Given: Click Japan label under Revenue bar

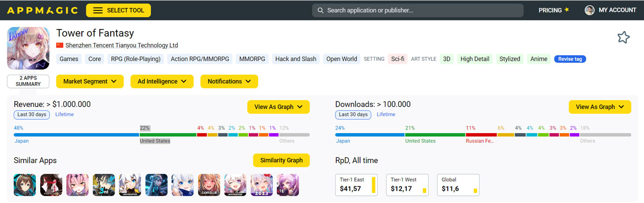Looking at the screenshot, I should [x=21, y=141].
